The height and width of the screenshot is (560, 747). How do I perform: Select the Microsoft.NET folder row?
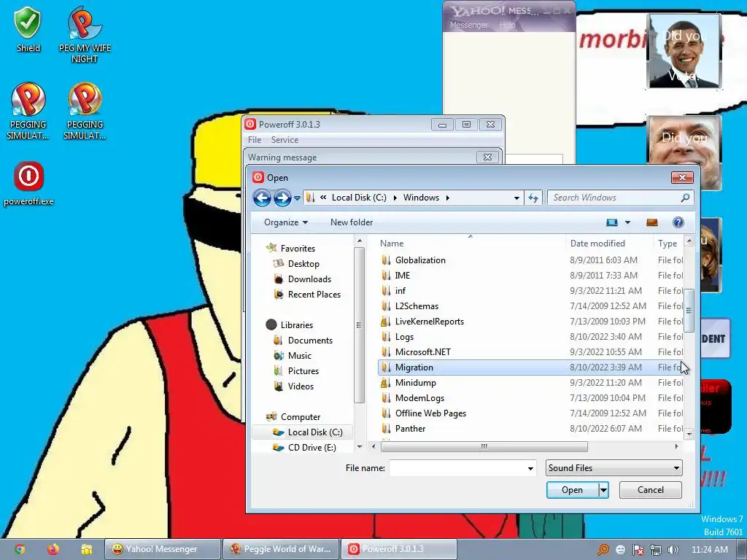tap(531, 352)
